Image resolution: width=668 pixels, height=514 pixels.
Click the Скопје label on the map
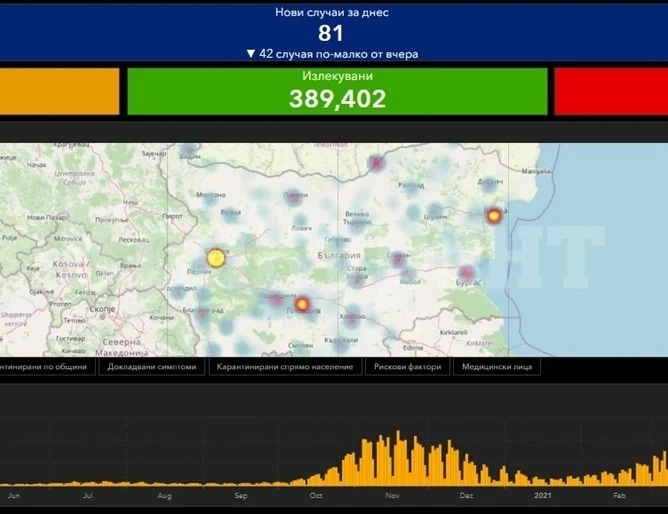coord(102,309)
